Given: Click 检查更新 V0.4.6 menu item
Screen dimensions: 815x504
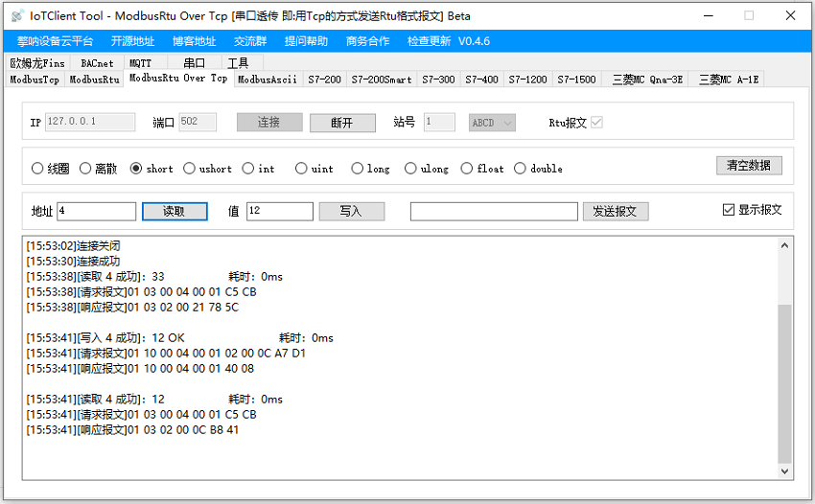Looking at the screenshot, I should [x=449, y=41].
